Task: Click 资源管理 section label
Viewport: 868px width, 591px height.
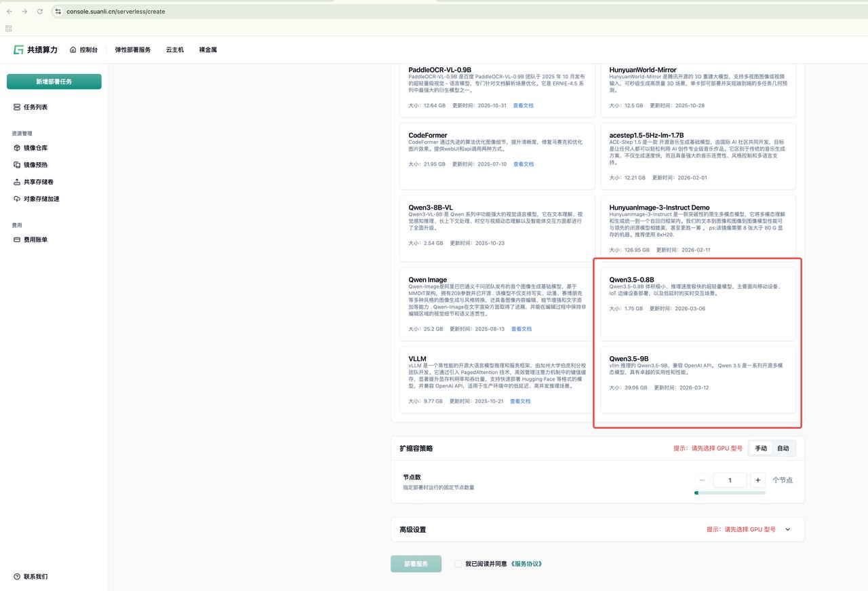Action: coord(22,134)
